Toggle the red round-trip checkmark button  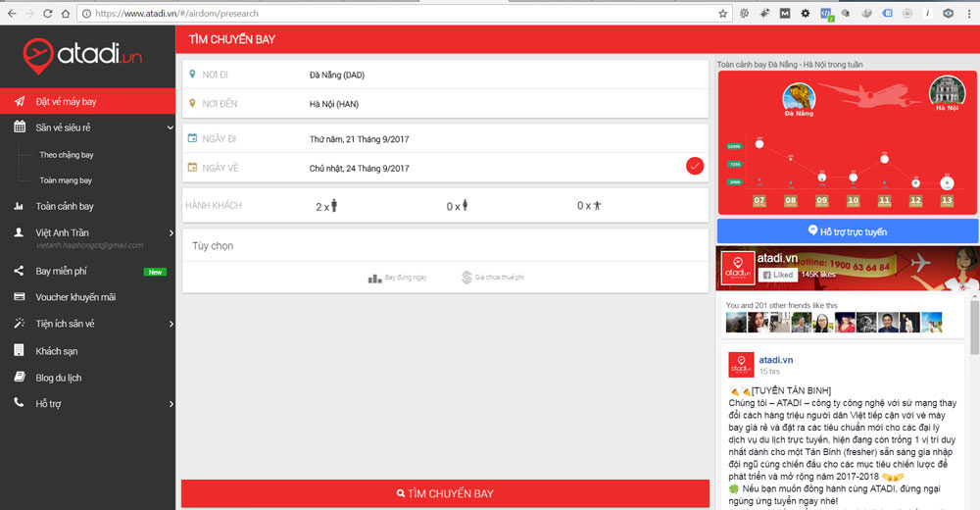tap(694, 166)
